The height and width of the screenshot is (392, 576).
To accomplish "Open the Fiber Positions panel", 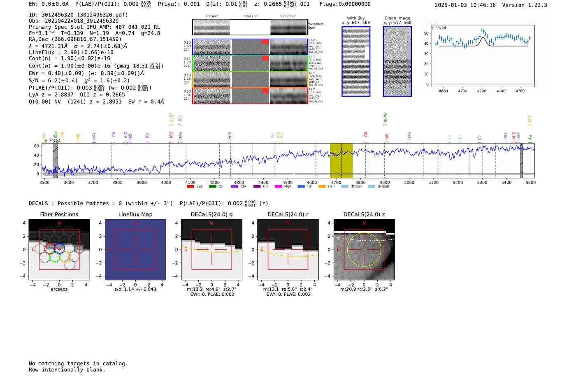I will pos(59,250).
